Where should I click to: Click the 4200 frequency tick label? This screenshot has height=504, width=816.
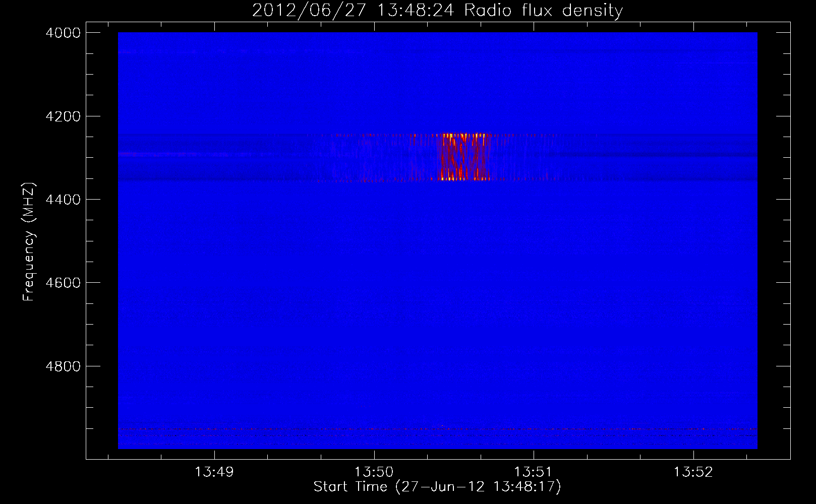click(63, 116)
